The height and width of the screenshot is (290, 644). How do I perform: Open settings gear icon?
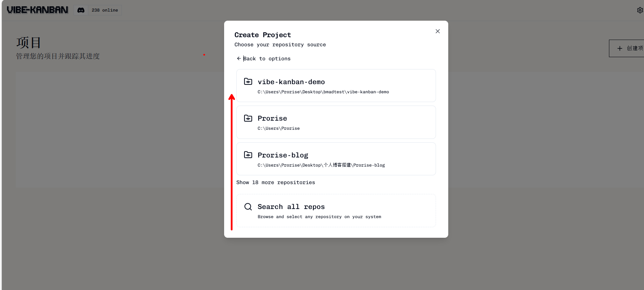point(640,10)
